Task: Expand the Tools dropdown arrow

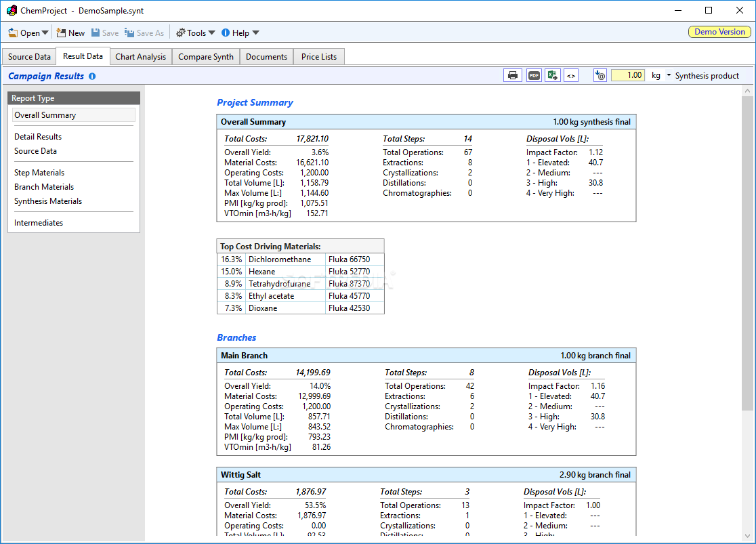Action: pyautogui.click(x=211, y=33)
